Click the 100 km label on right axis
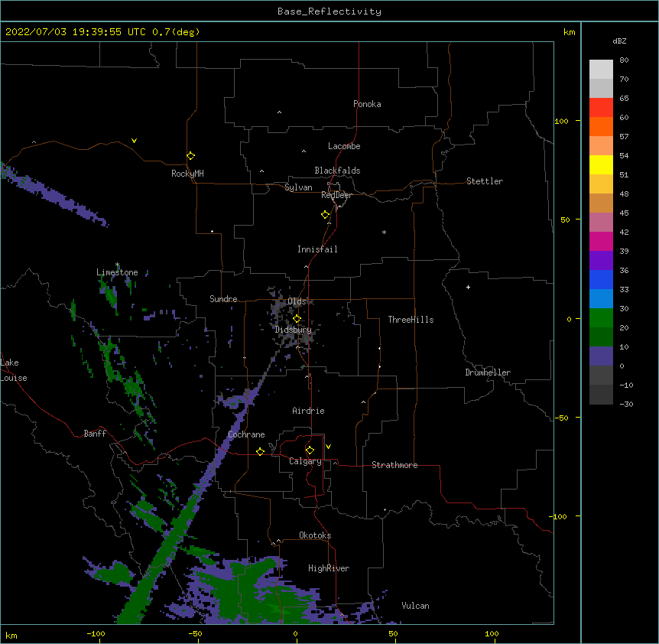 pyautogui.click(x=561, y=121)
